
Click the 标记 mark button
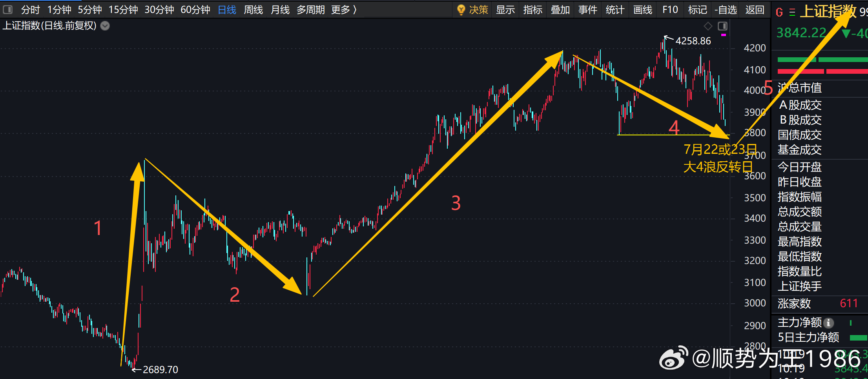(698, 10)
